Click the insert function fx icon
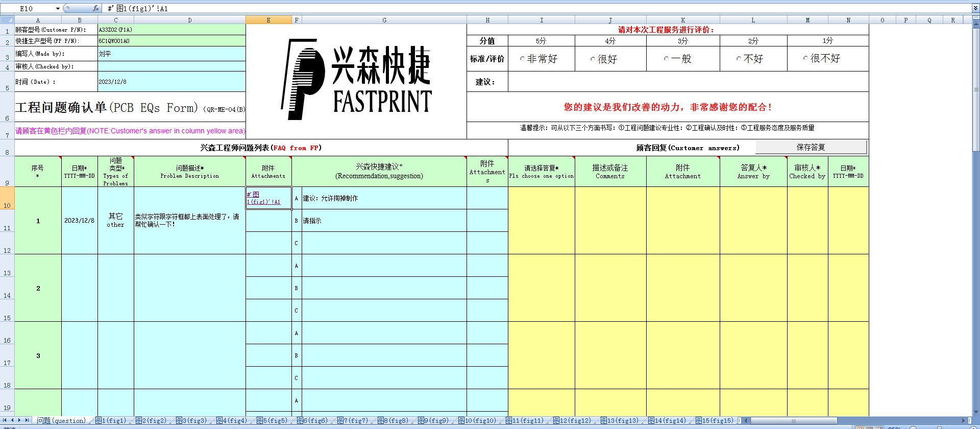This screenshot has height=429, width=980. [x=95, y=8]
